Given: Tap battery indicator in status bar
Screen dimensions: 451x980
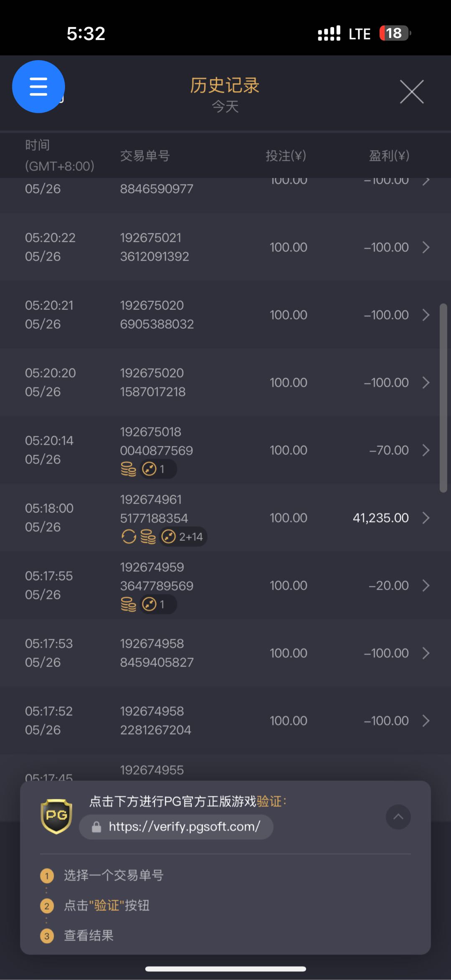Looking at the screenshot, I should [x=395, y=33].
